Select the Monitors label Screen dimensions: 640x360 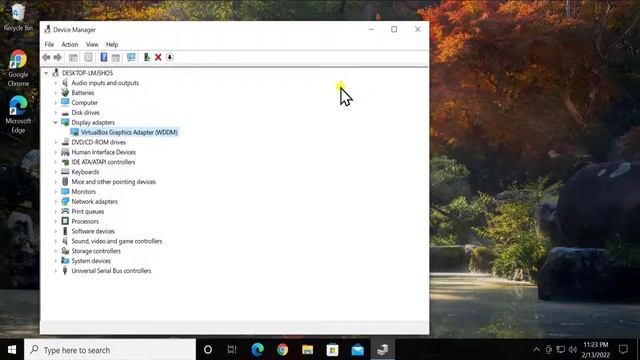click(84, 192)
